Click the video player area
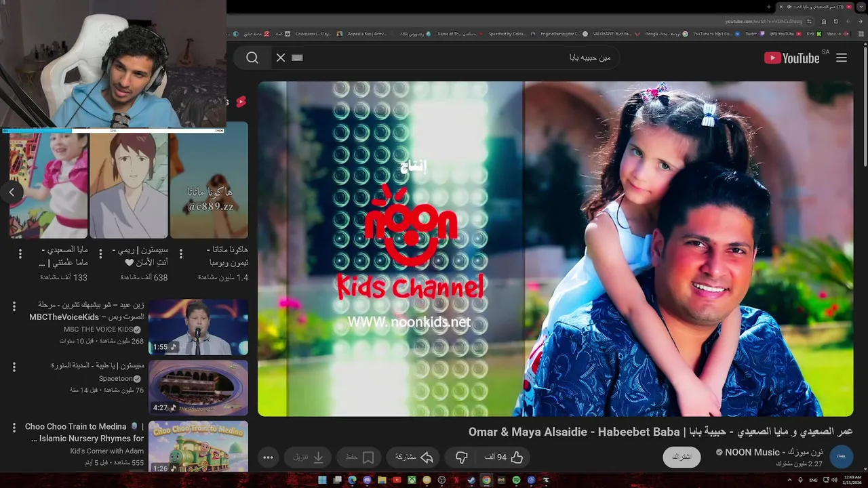This screenshot has width=868, height=488. click(x=555, y=249)
